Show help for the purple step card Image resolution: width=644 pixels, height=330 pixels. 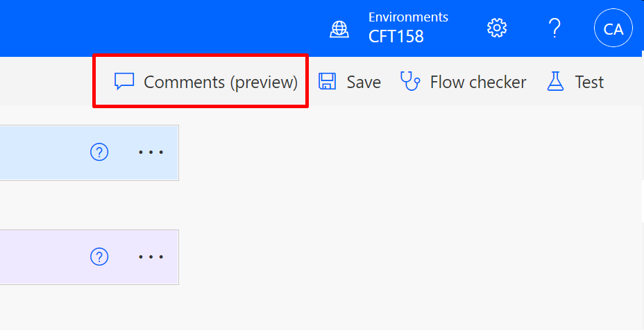click(x=99, y=257)
